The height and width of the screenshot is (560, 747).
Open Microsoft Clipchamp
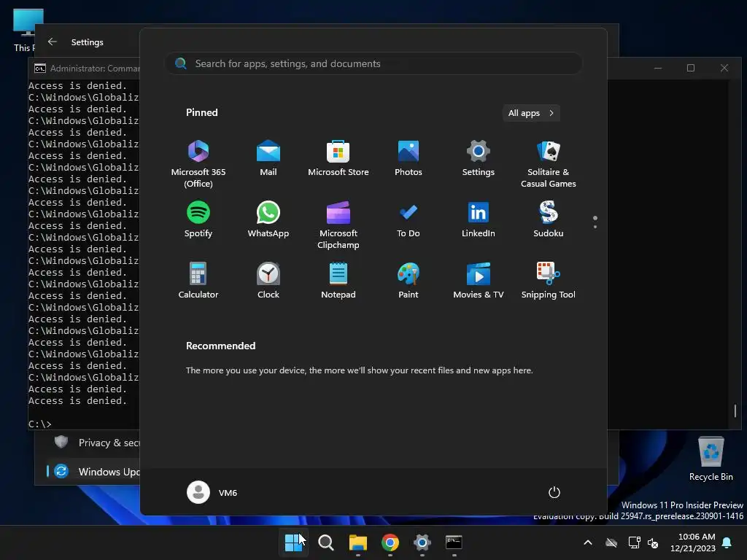(x=338, y=225)
